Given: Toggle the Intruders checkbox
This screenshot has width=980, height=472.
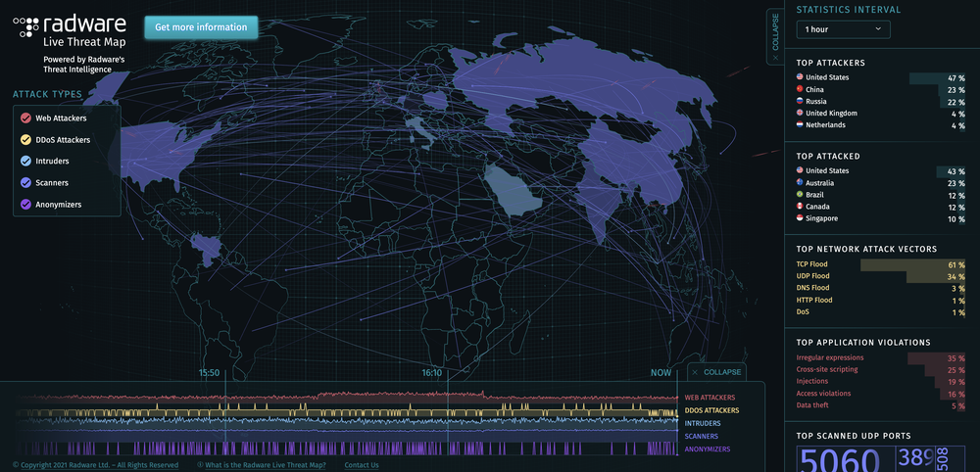Looking at the screenshot, I should pos(25,161).
